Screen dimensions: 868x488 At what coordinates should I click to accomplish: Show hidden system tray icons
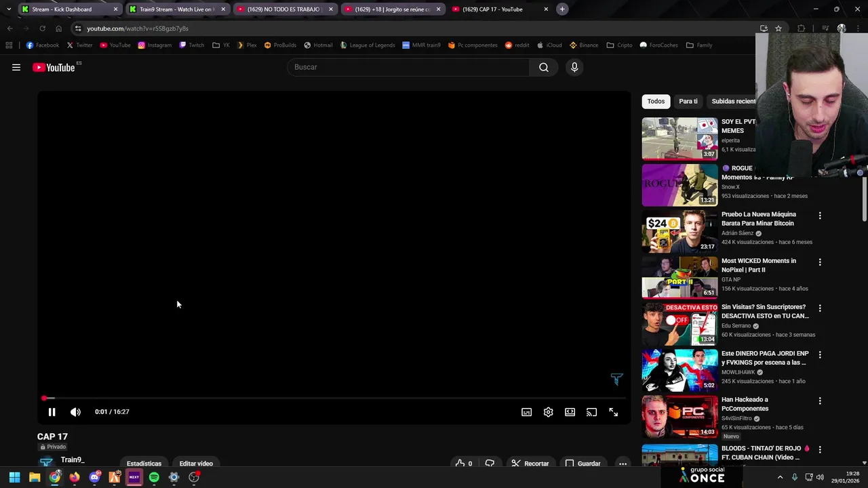(x=780, y=477)
